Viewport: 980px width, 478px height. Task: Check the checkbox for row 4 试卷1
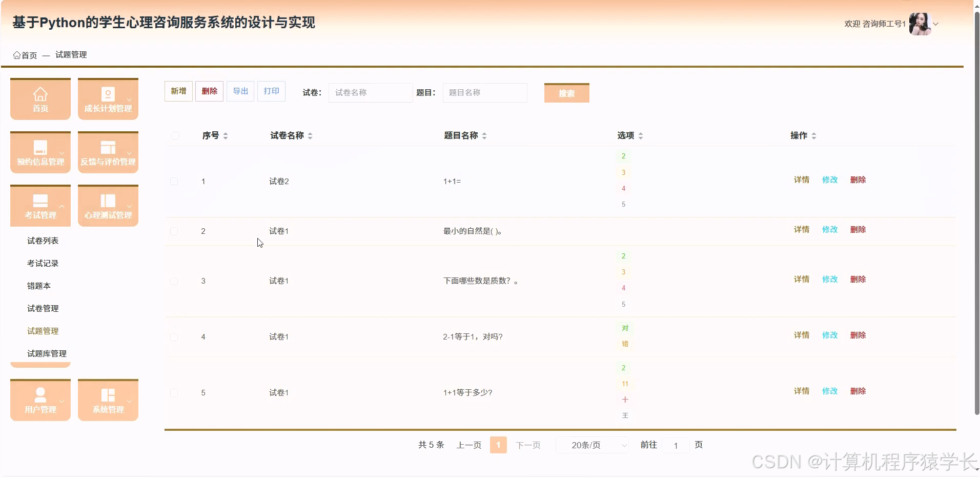175,337
